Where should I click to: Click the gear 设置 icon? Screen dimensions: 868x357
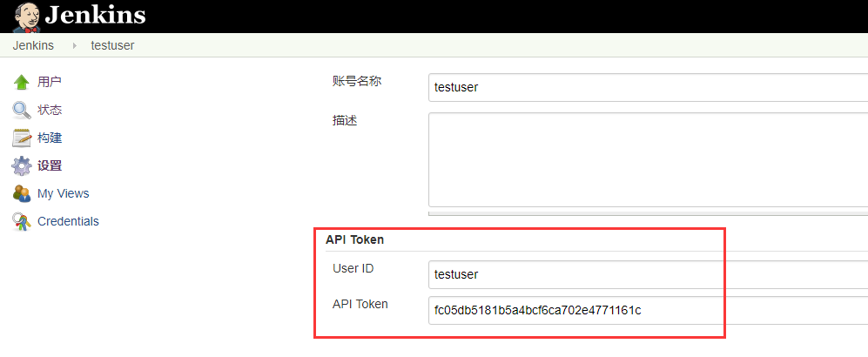22,165
